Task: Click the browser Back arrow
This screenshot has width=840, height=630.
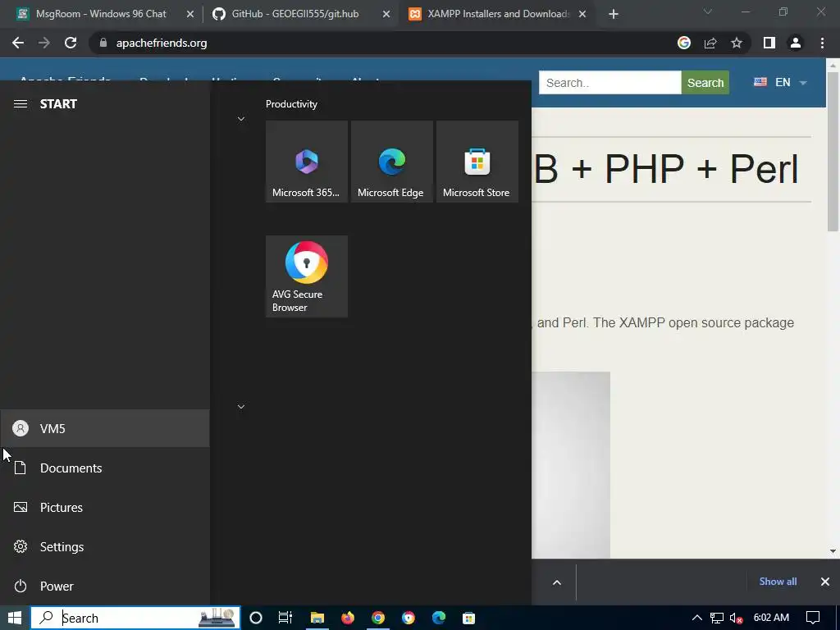Action: tap(18, 43)
